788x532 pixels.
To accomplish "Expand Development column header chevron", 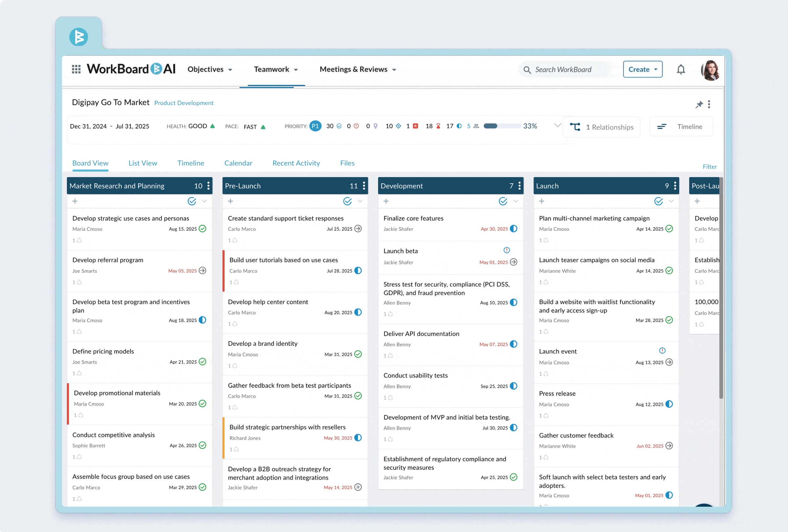I will tap(516, 201).
